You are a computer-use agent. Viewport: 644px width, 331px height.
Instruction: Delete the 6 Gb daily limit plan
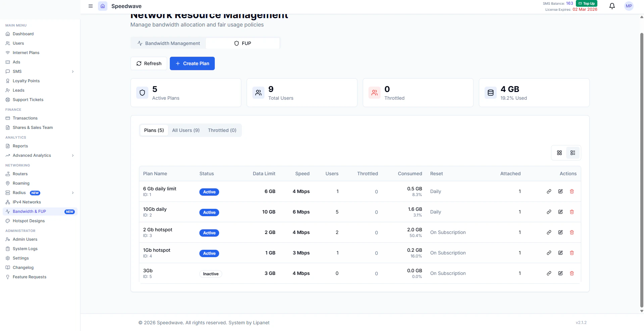coord(572,191)
